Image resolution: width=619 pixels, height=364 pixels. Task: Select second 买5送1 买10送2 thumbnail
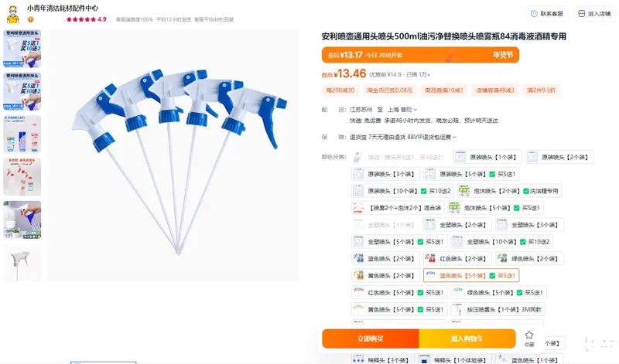[x=22, y=91]
